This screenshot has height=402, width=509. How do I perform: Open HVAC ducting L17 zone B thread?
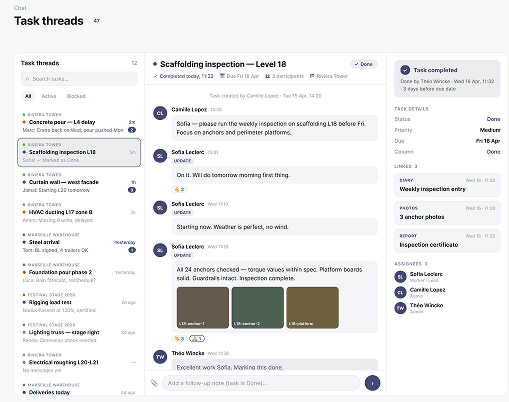tap(79, 212)
